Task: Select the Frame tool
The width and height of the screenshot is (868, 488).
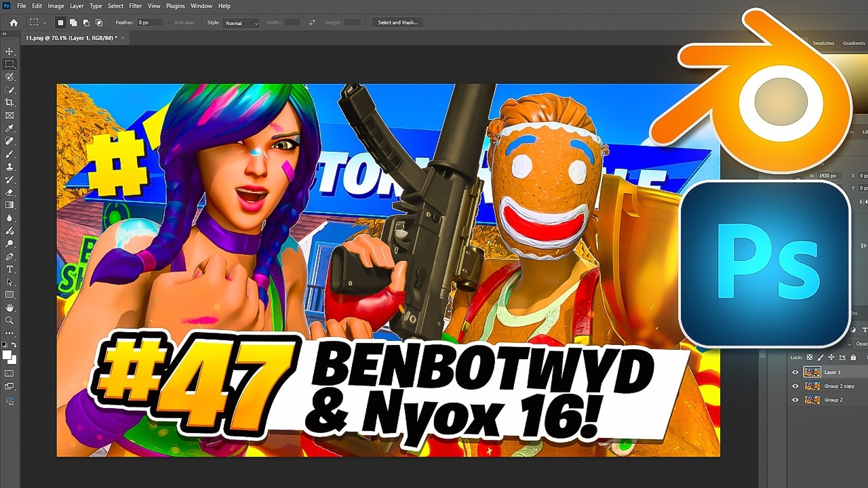Action: point(9,116)
